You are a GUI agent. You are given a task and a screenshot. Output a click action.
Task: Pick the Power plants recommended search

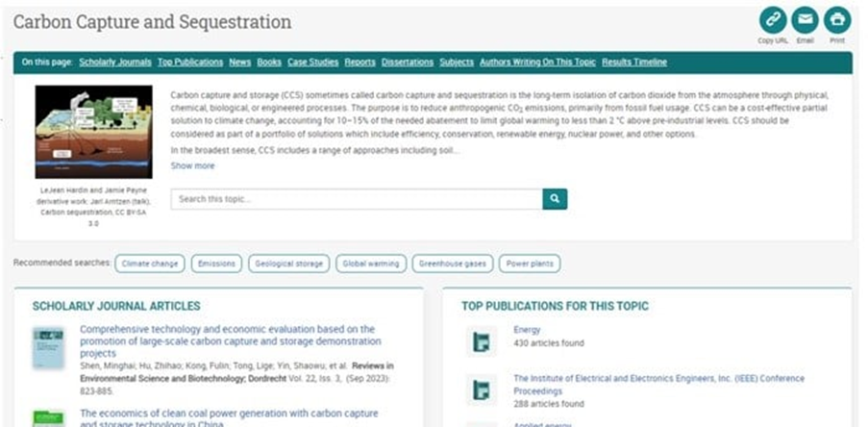point(530,264)
